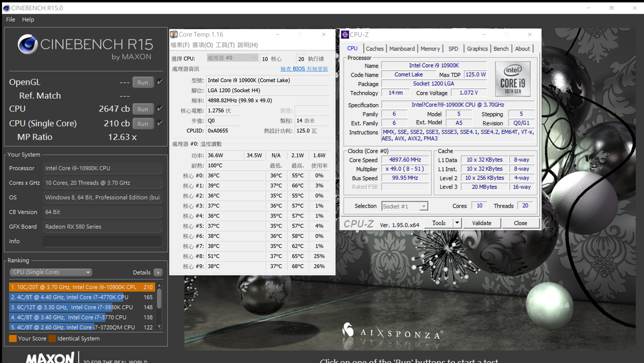Run the CPU benchmark
This screenshot has width=644, height=363.
point(143,109)
